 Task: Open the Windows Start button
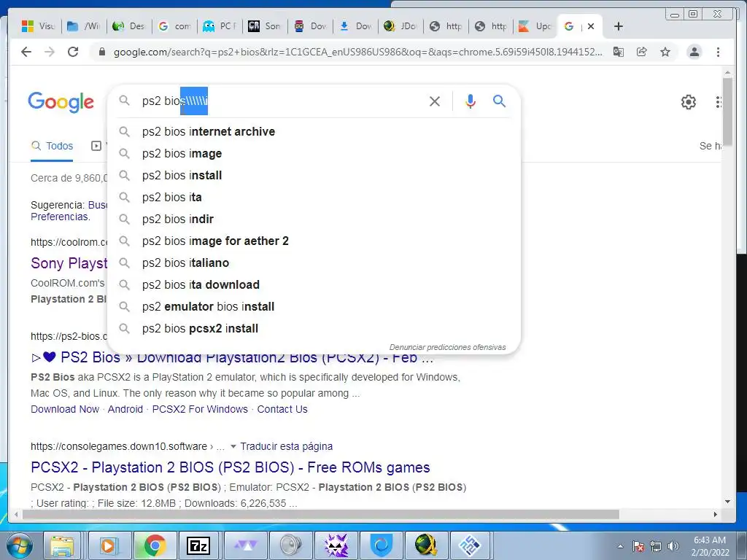click(x=20, y=545)
